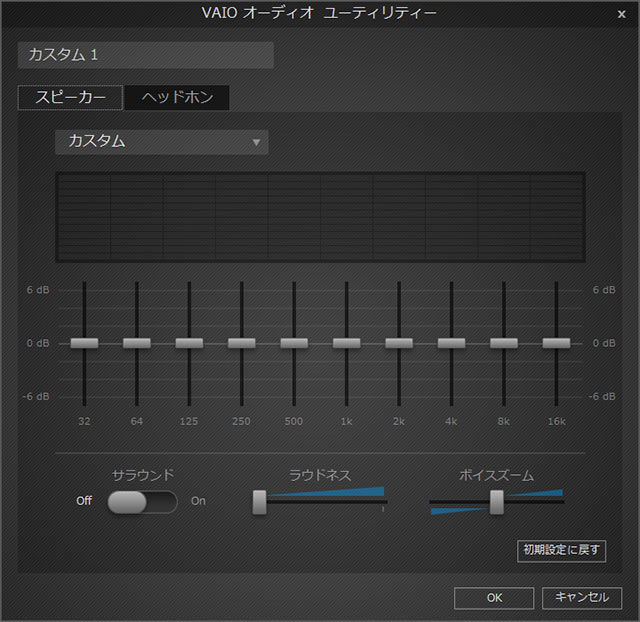Click the surround Off label
Viewport: 640px width, 622px height.
coord(84,501)
